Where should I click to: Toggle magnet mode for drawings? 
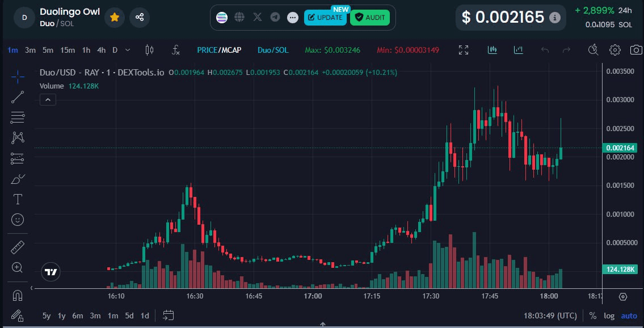click(18, 296)
